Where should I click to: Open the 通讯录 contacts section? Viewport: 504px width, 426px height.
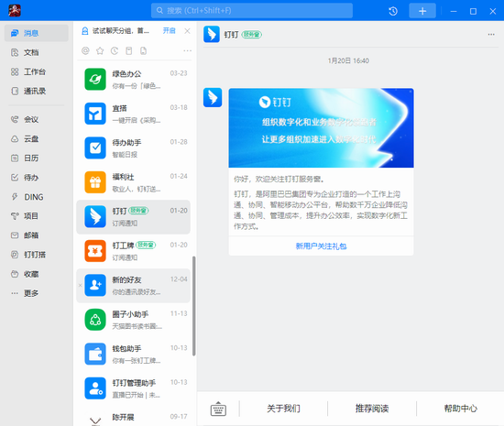click(x=37, y=91)
